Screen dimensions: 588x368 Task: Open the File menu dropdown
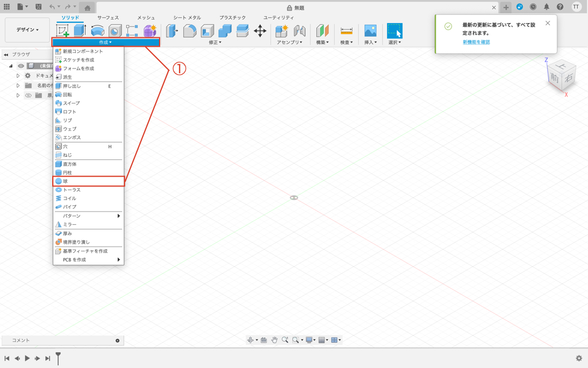[22, 7]
